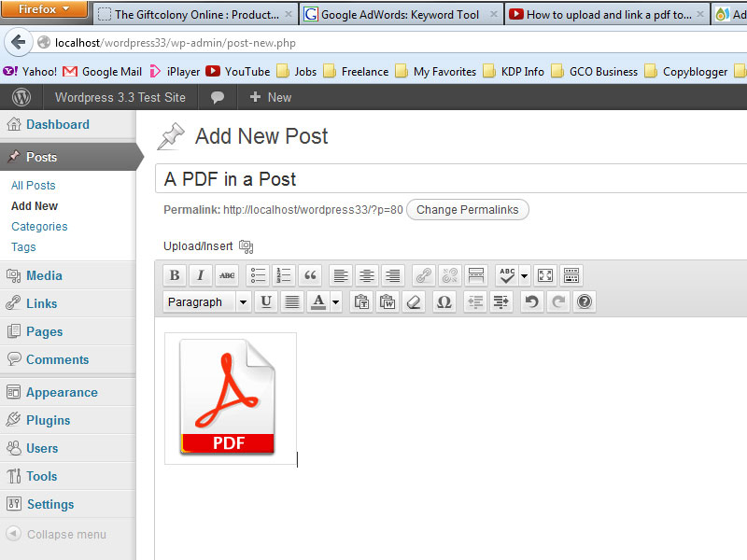Image resolution: width=747 pixels, height=560 pixels.
Task: Toggle distraction-free fullscreen writing mode
Action: 544,275
